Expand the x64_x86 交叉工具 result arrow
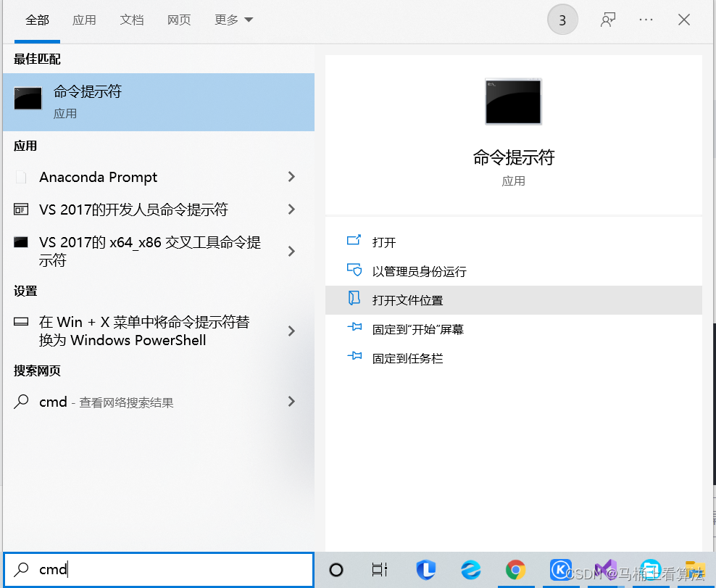Viewport: 716px width, 588px height. click(291, 251)
